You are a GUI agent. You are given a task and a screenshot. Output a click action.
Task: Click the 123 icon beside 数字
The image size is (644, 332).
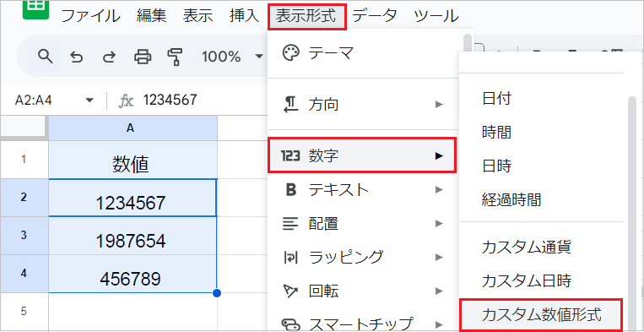tap(290, 155)
